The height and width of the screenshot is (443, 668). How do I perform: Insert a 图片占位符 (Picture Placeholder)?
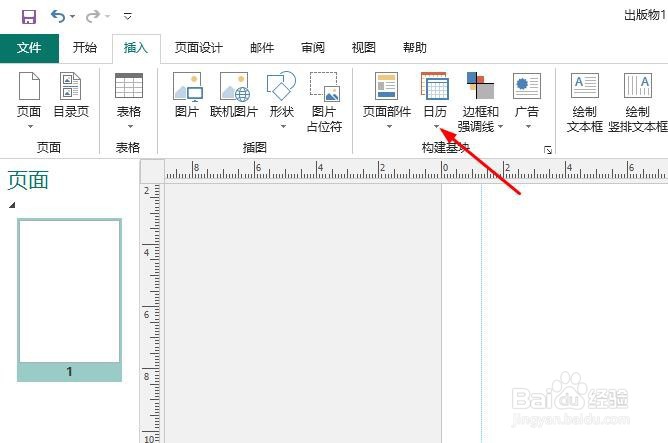[324, 101]
